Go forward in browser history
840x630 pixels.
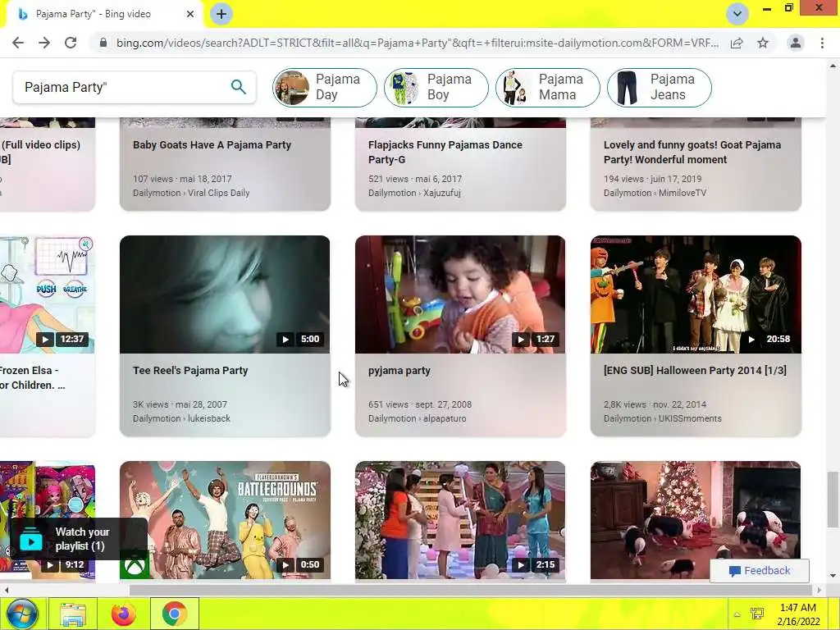(44, 43)
